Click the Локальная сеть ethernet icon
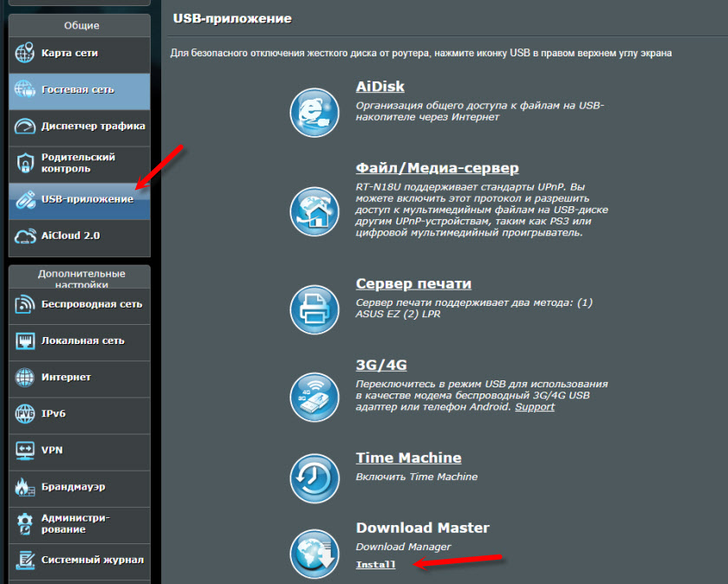Screen dimensions: 728x584 click(x=24, y=341)
